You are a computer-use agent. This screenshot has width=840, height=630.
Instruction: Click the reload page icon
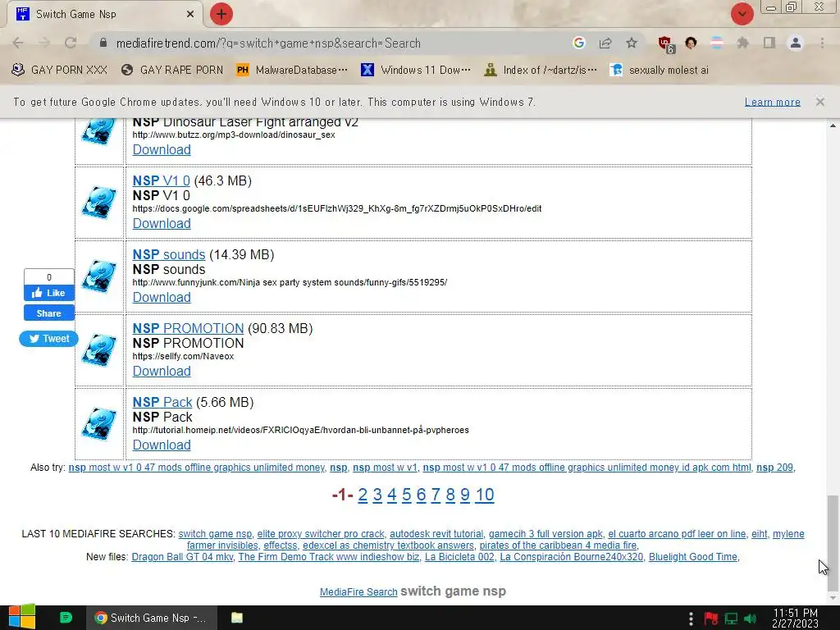tap(71, 43)
